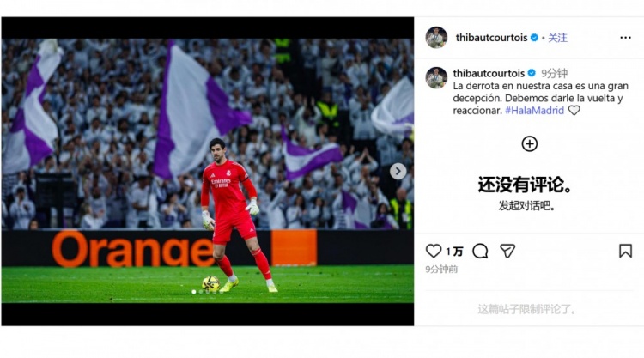Open the #HalaMadrid hashtag
The image size is (644, 358).
pyautogui.click(x=534, y=110)
